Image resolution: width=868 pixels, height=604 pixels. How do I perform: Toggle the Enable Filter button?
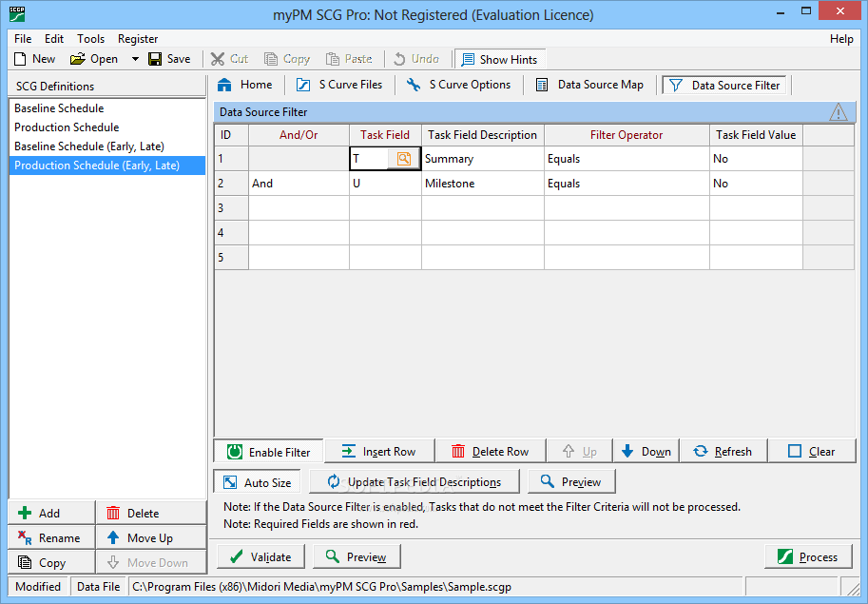tap(269, 452)
